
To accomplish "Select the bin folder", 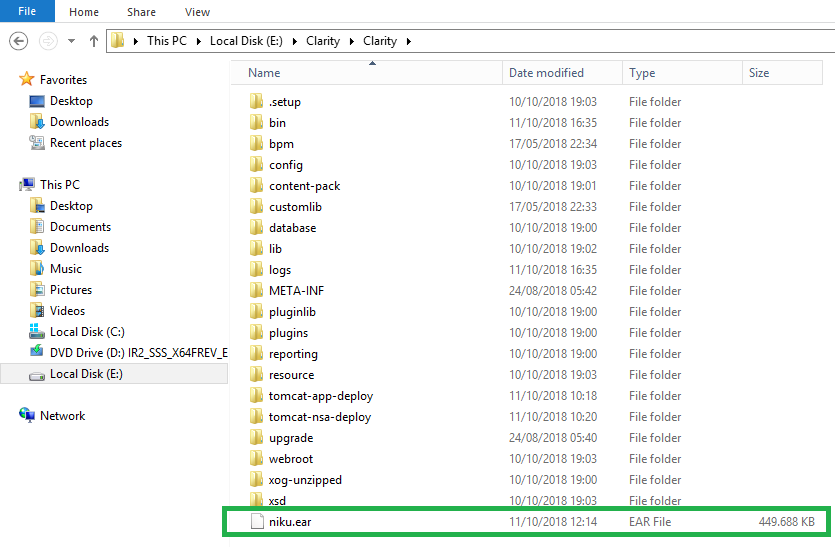I will (277, 123).
